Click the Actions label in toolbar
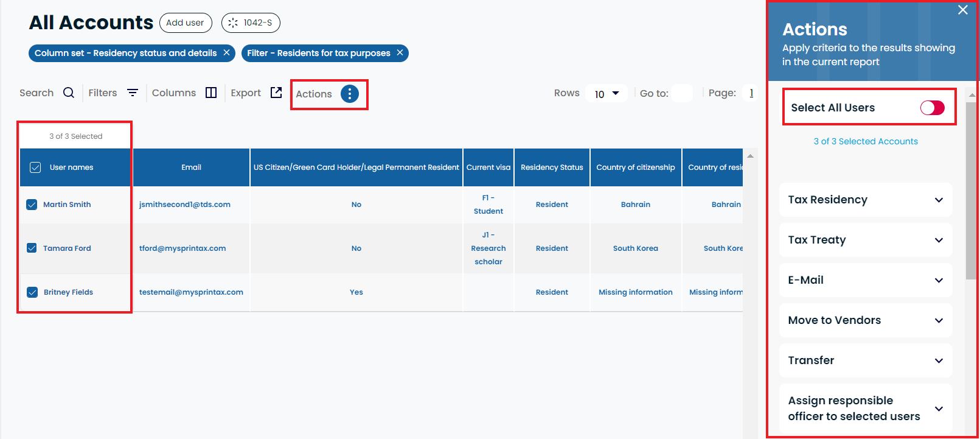 (x=314, y=94)
